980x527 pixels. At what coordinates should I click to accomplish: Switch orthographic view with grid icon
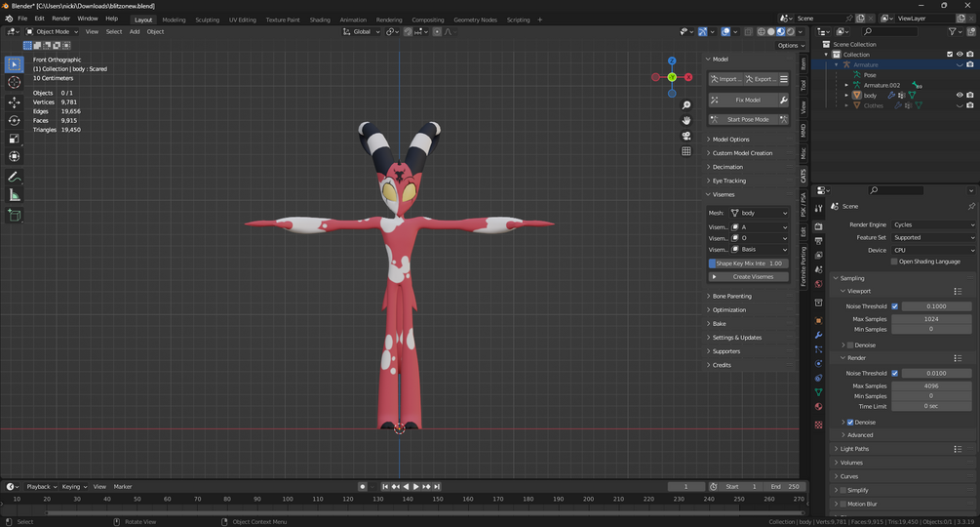tap(686, 151)
